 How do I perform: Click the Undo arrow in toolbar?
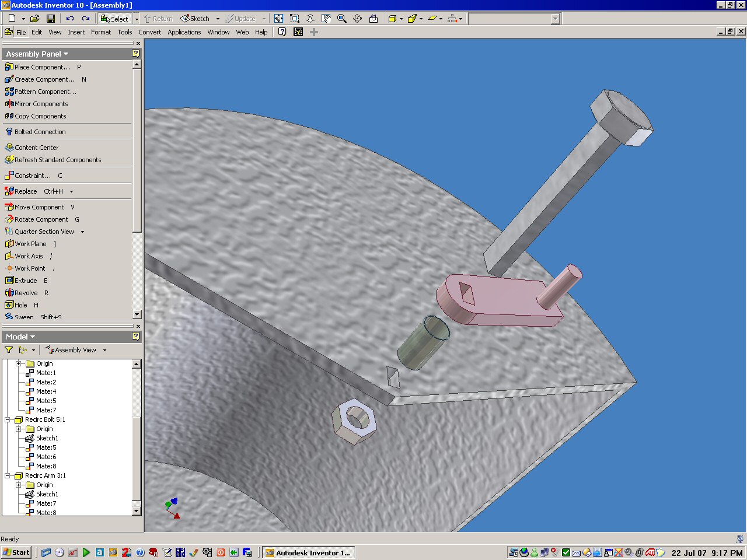70,19
